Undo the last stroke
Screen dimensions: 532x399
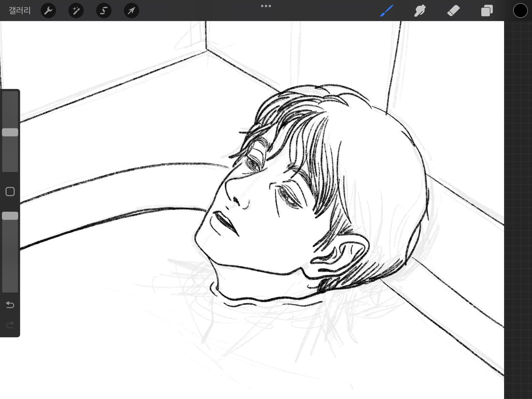(10, 305)
